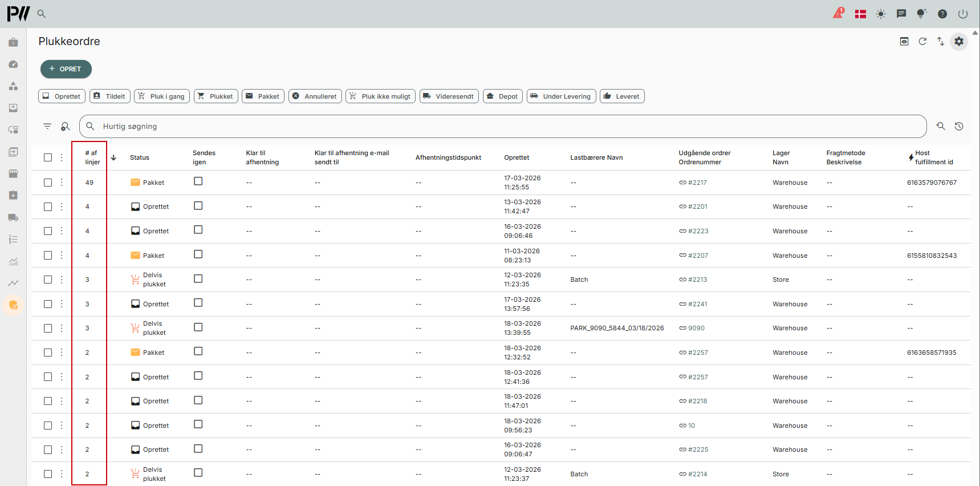Click the power logout icon
Screen dimensions: 980x486
tap(963, 14)
